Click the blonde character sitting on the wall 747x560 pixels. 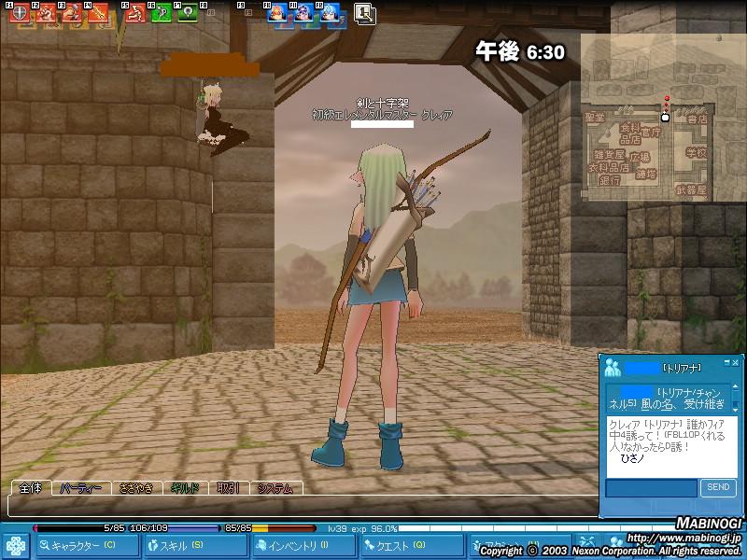click(x=220, y=120)
